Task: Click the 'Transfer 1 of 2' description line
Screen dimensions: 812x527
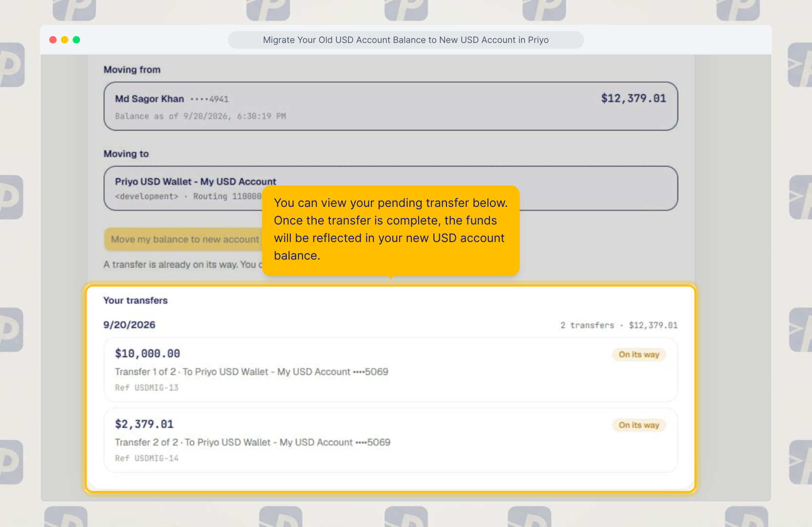Action: point(252,372)
